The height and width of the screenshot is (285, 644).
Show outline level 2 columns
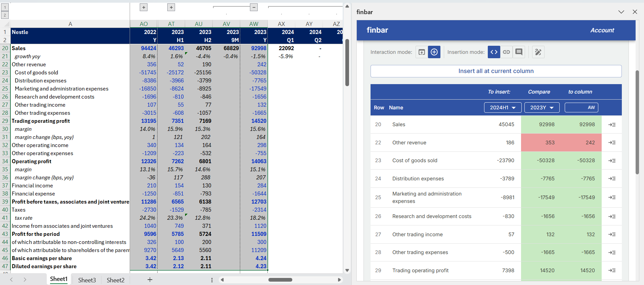pos(5,15)
